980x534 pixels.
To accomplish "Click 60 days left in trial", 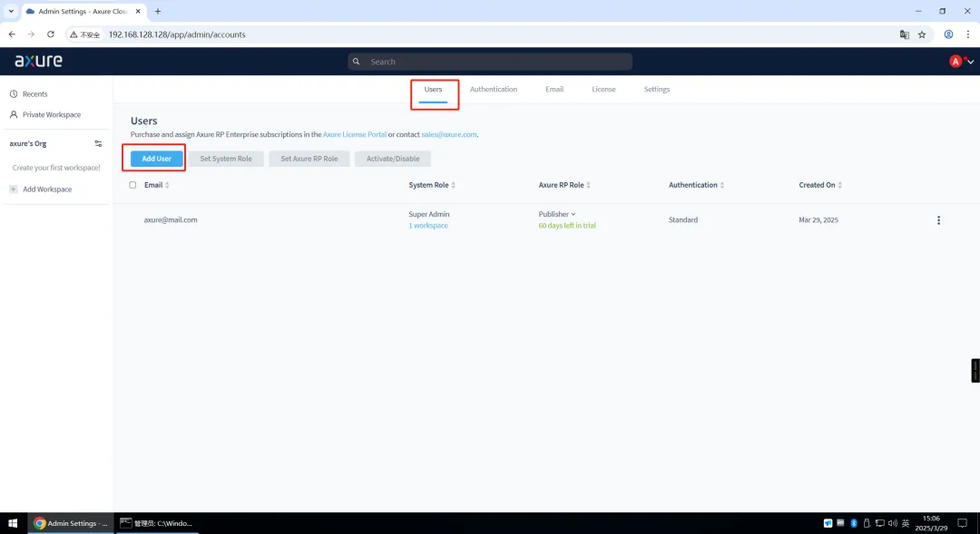I will point(567,226).
